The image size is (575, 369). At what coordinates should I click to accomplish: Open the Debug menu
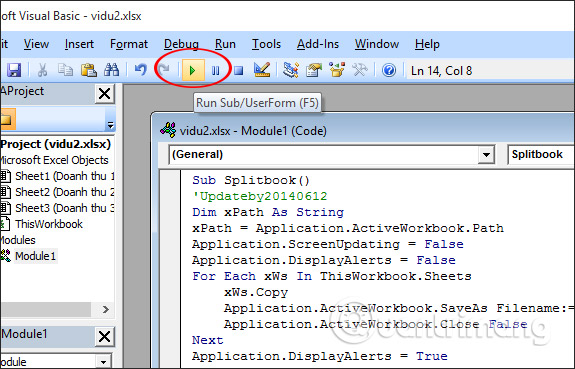(x=181, y=44)
